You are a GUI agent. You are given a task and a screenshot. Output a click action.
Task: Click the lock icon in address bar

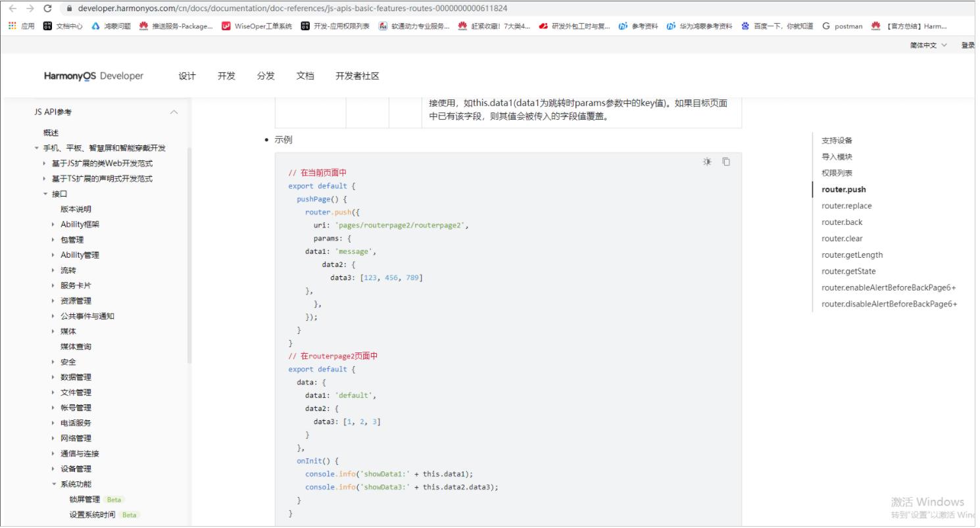click(x=69, y=9)
